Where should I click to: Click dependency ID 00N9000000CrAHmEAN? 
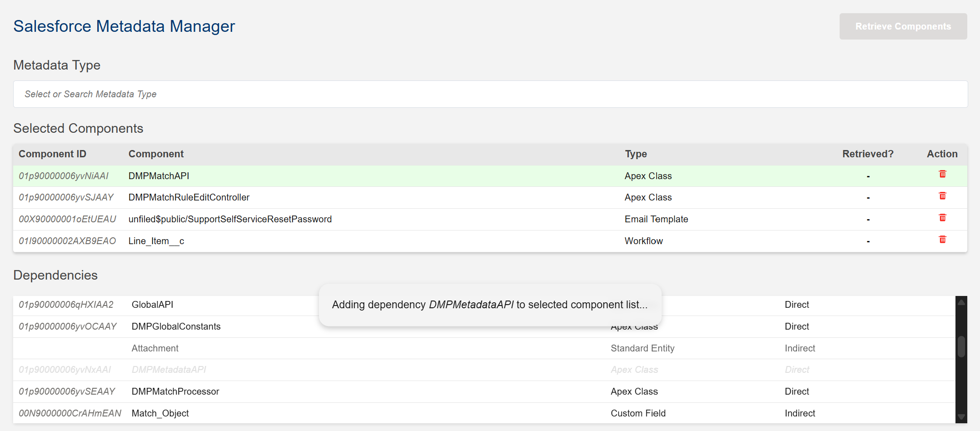[70, 413]
